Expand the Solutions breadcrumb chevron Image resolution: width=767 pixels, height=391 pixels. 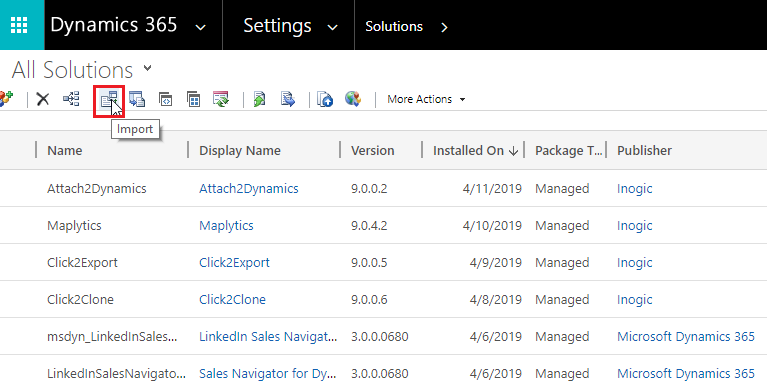[x=444, y=27]
